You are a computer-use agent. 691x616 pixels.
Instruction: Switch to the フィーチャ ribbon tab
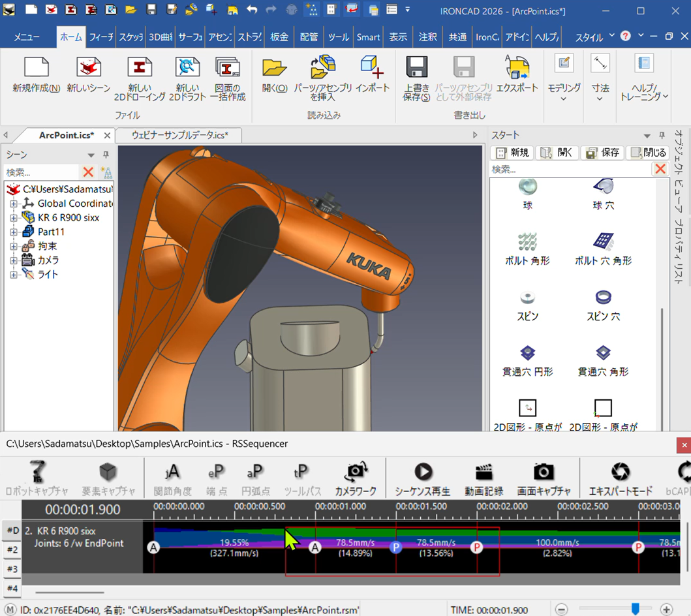pyautogui.click(x=101, y=37)
